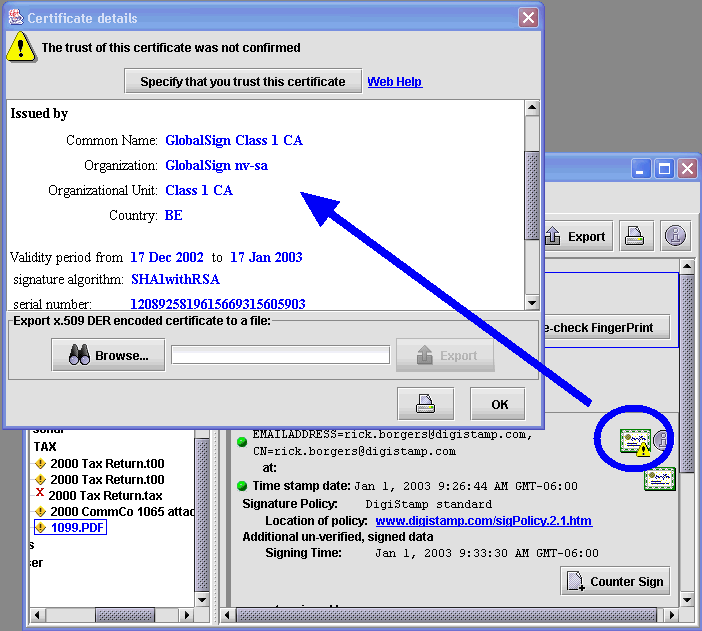Click the Counter Sign button

(x=615, y=581)
